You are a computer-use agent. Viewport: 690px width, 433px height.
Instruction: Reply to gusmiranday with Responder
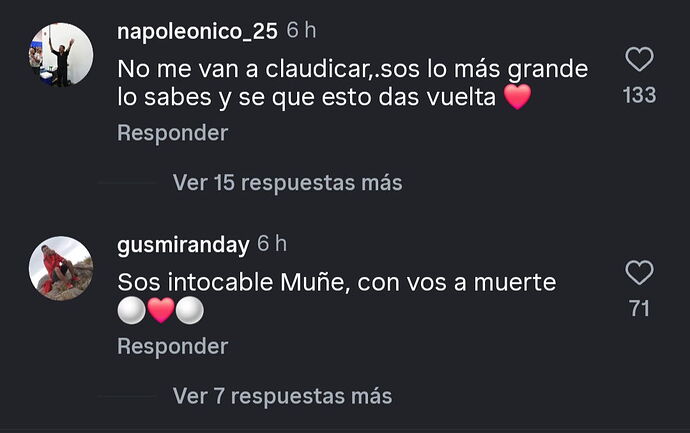(172, 347)
